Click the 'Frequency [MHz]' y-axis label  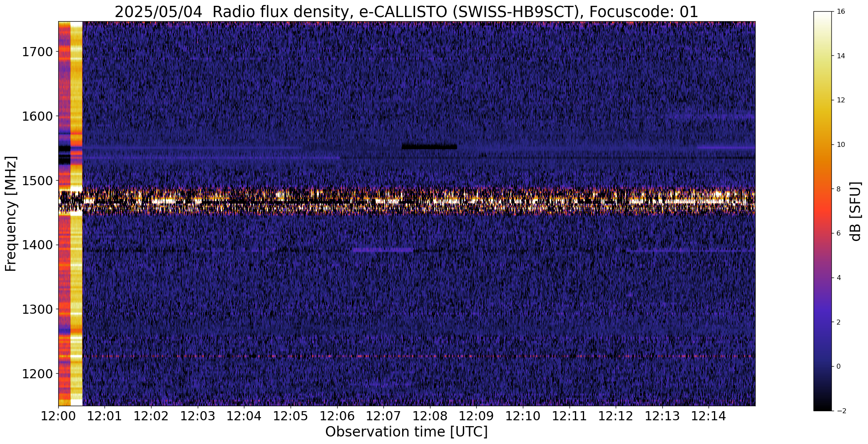(x=11, y=214)
